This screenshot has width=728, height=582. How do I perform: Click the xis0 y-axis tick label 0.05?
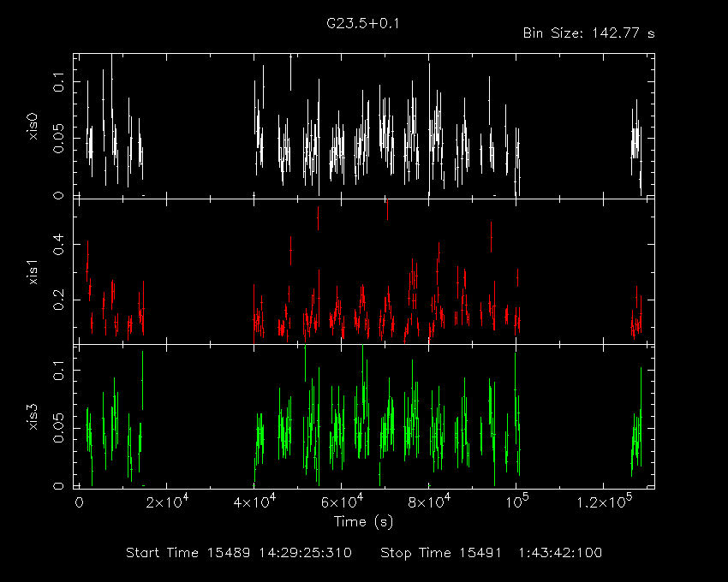[x=59, y=138]
